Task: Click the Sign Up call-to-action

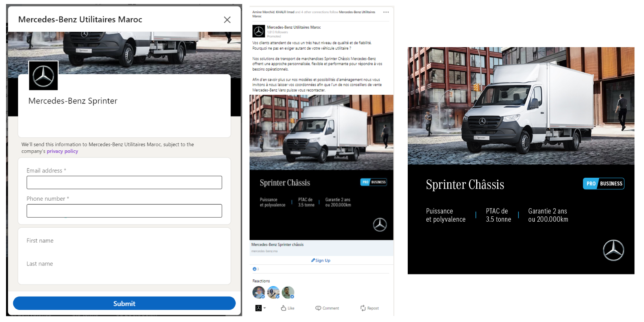Action: tap(321, 260)
